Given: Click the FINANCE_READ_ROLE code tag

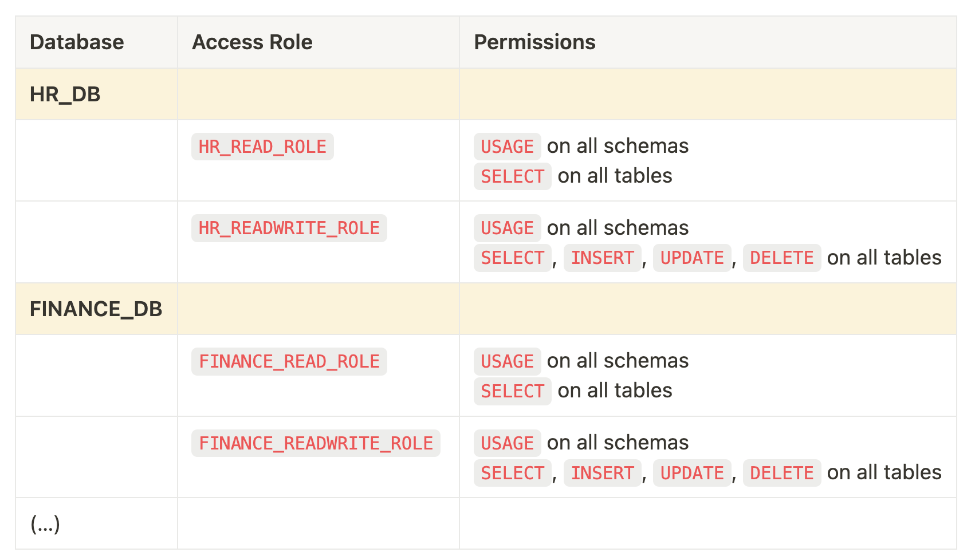Looking at the screenshot, I should [x=289, y=362].
